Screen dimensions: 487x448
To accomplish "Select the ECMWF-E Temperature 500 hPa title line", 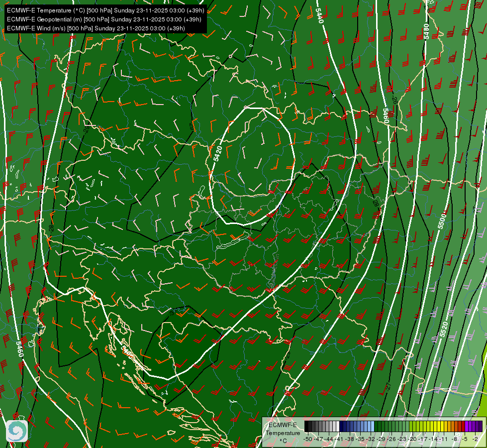I will [x=105, y=10].
